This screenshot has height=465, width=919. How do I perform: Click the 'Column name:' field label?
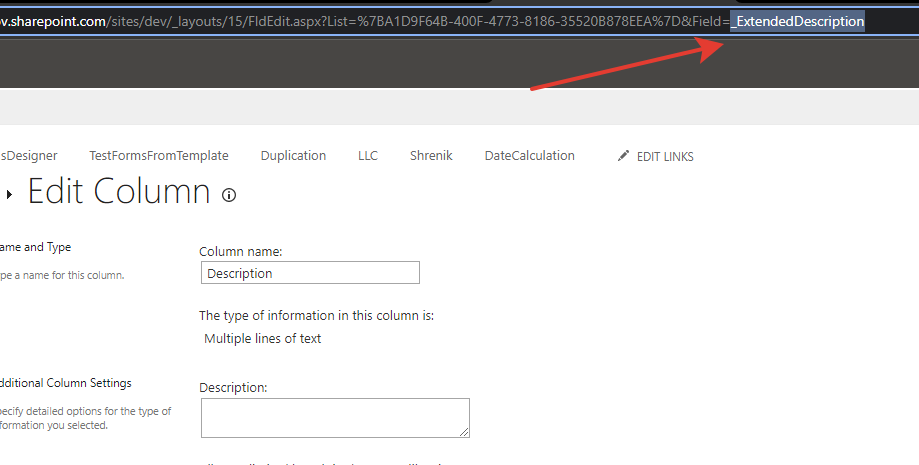click(x=241, y=252)
